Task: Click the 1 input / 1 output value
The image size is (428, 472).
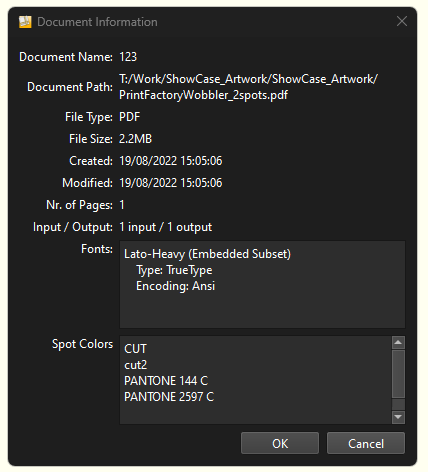Action: pyautogui.click(x=165, y=227)
